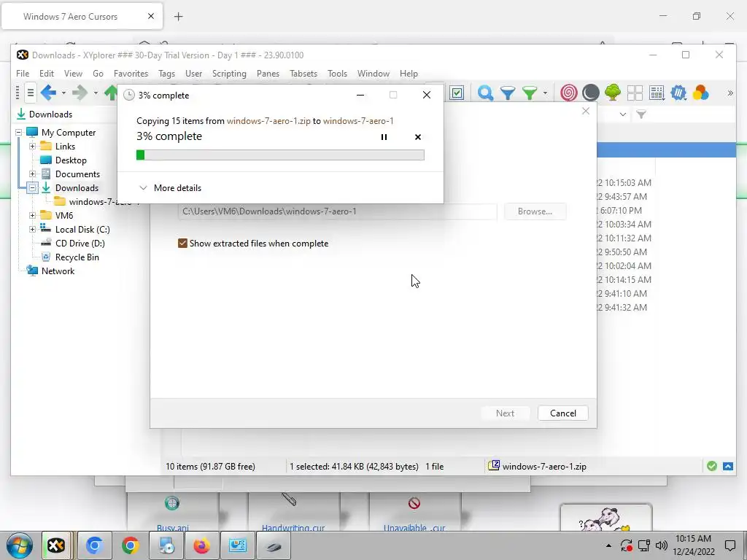Toggle the green tree icon
Viewport: 747px width, 560px height.
click(613, 93)
